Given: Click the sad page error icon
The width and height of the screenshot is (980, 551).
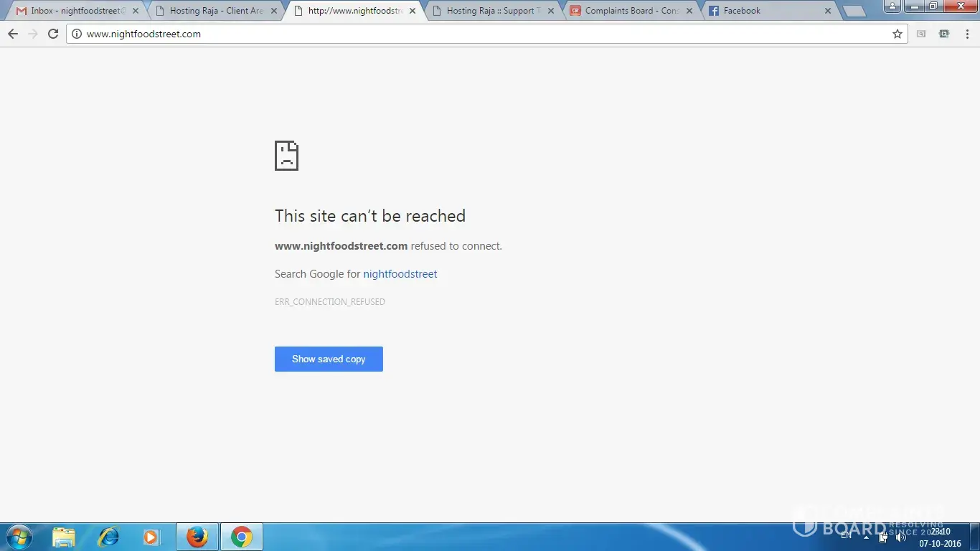Looking at the screenshot, I should coord(286,156).
